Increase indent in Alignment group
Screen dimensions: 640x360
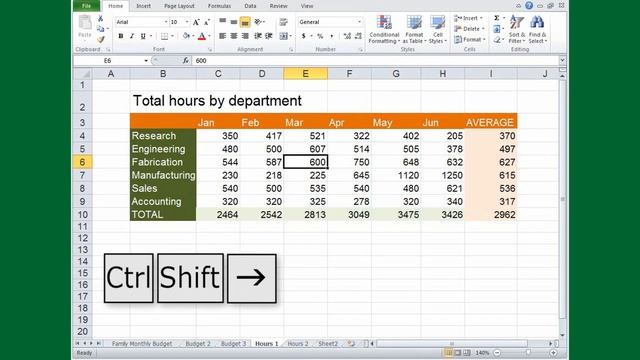(x=269, y=36)
